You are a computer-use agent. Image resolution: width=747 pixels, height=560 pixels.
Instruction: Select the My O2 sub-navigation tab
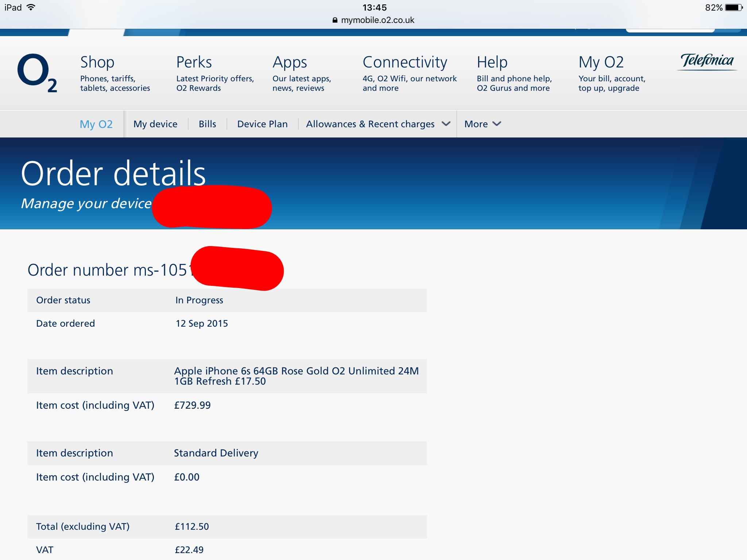(96, 124)
